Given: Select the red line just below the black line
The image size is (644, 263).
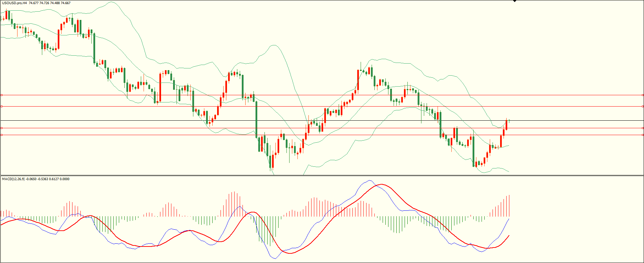Looking at the screenshot, I should [322, 128].
